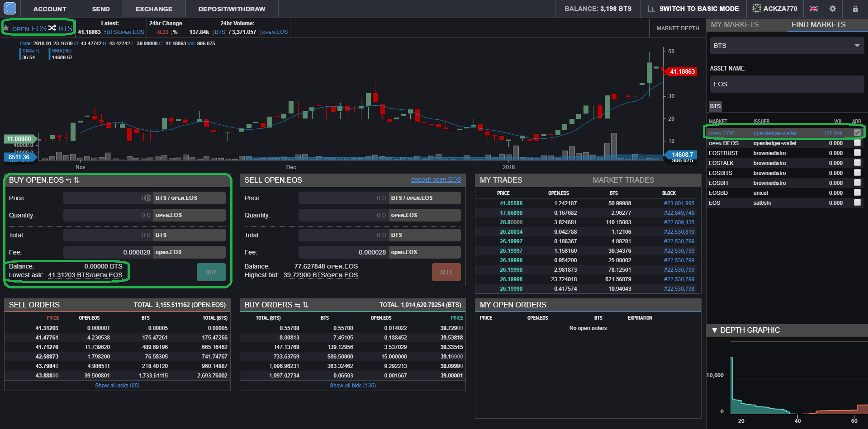Click the buy Quantity input field
The width and height of the screenshot is (868, 429).
pyautogui.click(x=108, y=215)
